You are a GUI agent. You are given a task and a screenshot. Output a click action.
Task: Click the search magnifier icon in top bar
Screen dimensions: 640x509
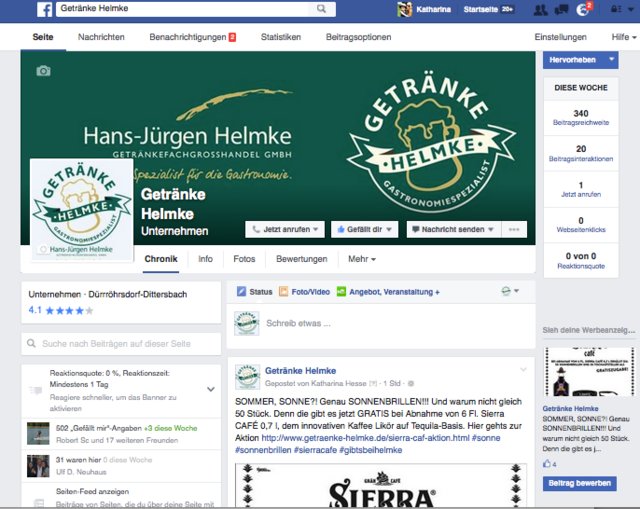(322, 9)
